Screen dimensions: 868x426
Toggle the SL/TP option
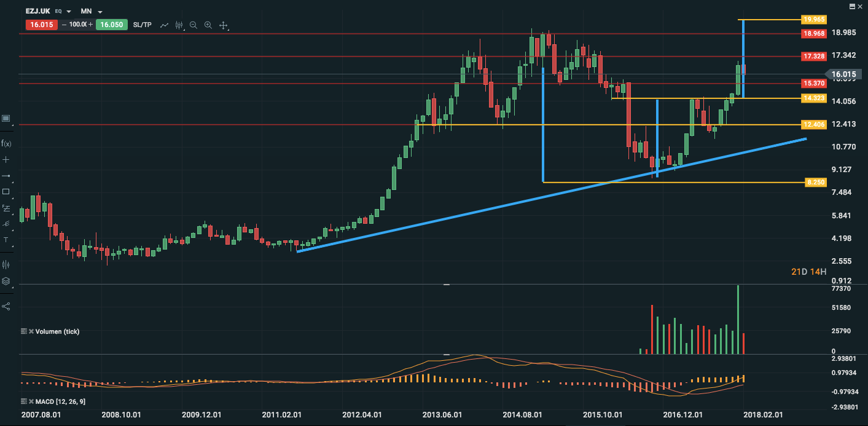click(x=142, y=25)
